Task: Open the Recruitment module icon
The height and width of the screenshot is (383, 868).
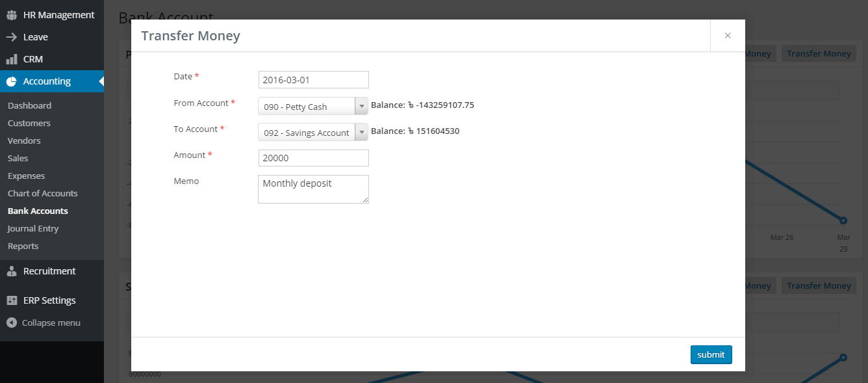Action: [12, 271]
